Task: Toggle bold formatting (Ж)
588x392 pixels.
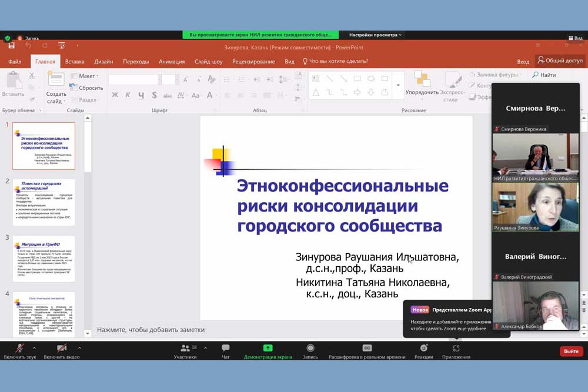Action: pyautogui.click(x=115, y=95)
